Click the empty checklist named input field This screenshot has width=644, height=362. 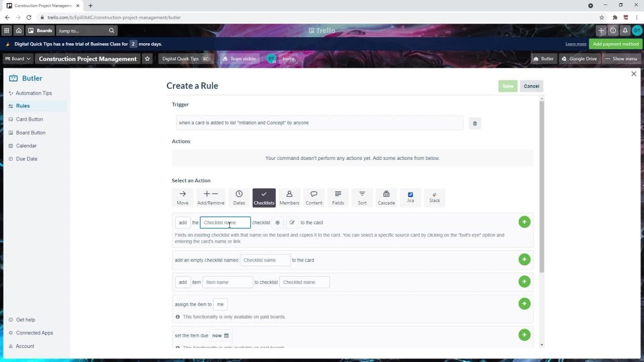pos(265,260)
